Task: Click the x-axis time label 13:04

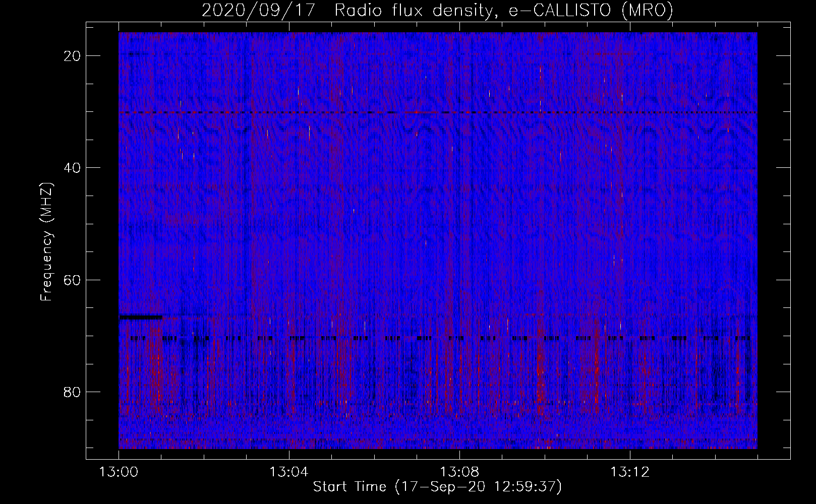Action: click(289, 472)
